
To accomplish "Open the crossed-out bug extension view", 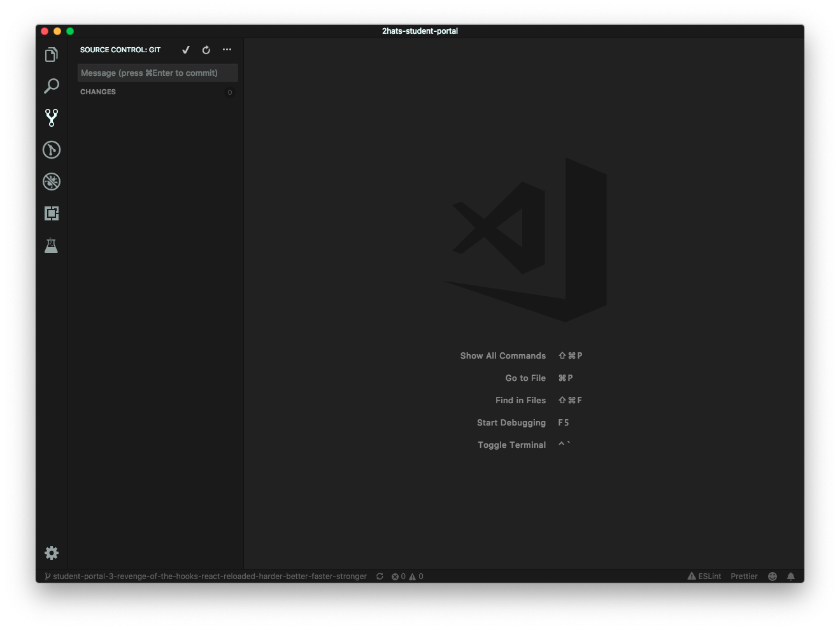I will coord(51,182).
